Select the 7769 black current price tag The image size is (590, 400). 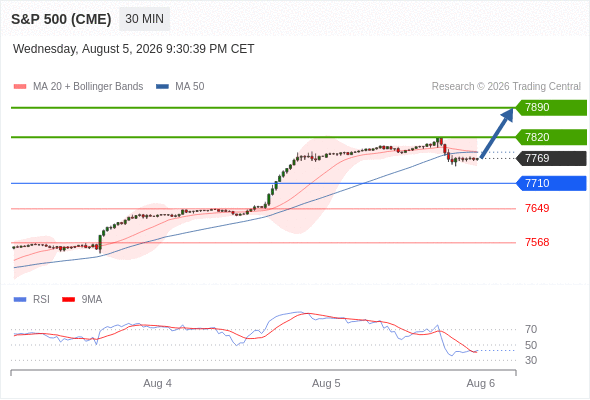[x=551, y=158]
